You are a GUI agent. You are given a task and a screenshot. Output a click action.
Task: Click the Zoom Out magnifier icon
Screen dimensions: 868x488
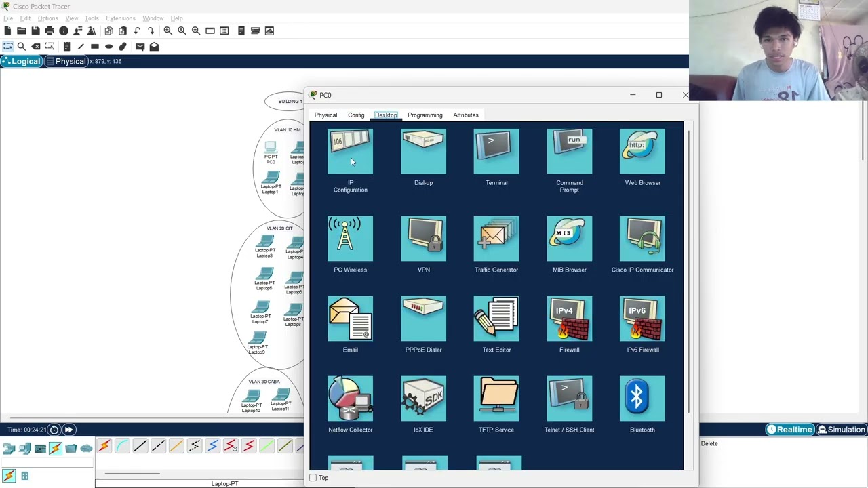click(x=196, y=30)
